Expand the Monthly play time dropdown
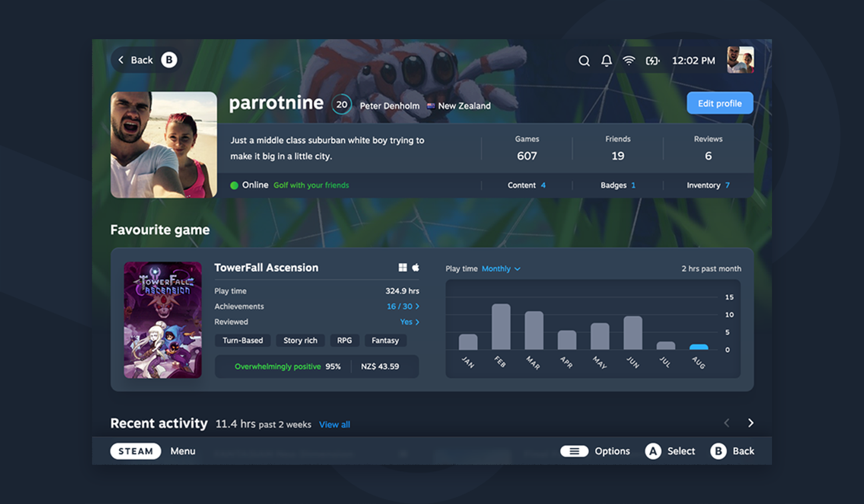This screenshot has width=864, height=504. 501,269
